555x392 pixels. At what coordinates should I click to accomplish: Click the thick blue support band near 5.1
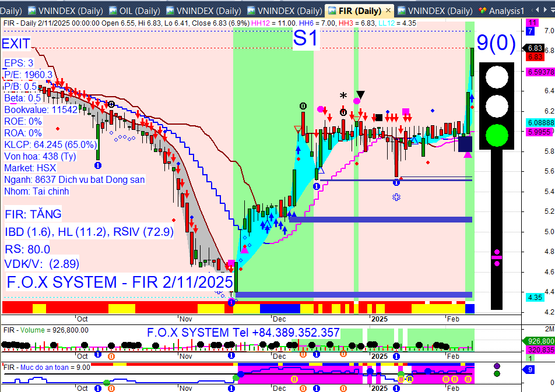(x=381, y=220)
